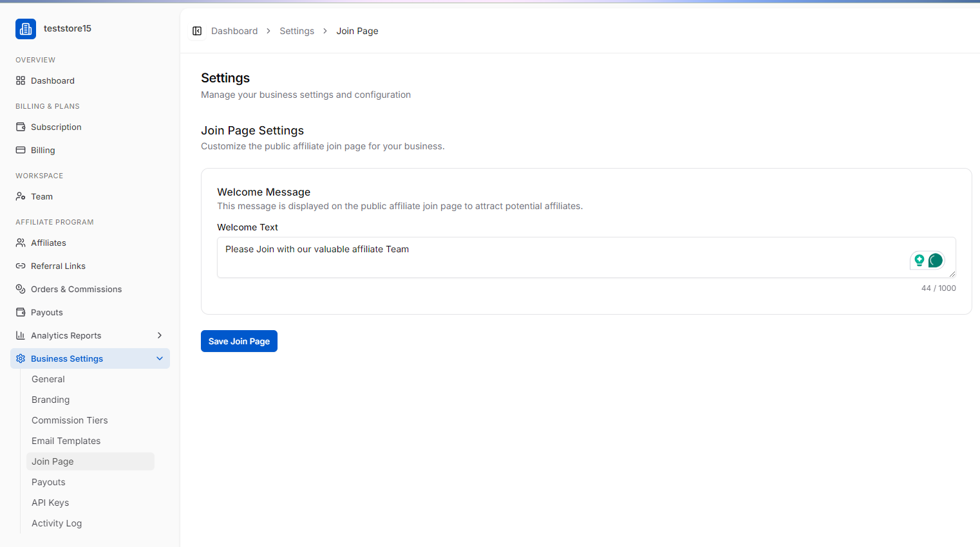Click the Orders & Commissions coins icon
Viewport: 980px width, 547px height.
21,289
